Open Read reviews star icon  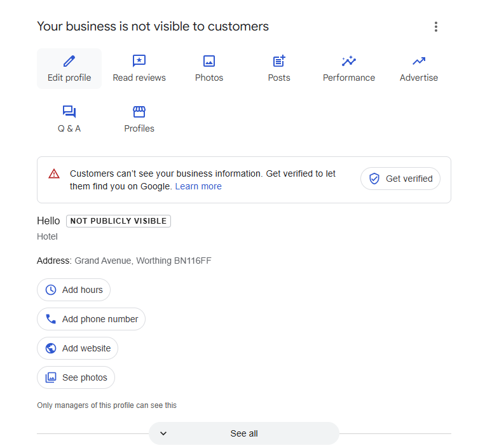tap(139, 61)
